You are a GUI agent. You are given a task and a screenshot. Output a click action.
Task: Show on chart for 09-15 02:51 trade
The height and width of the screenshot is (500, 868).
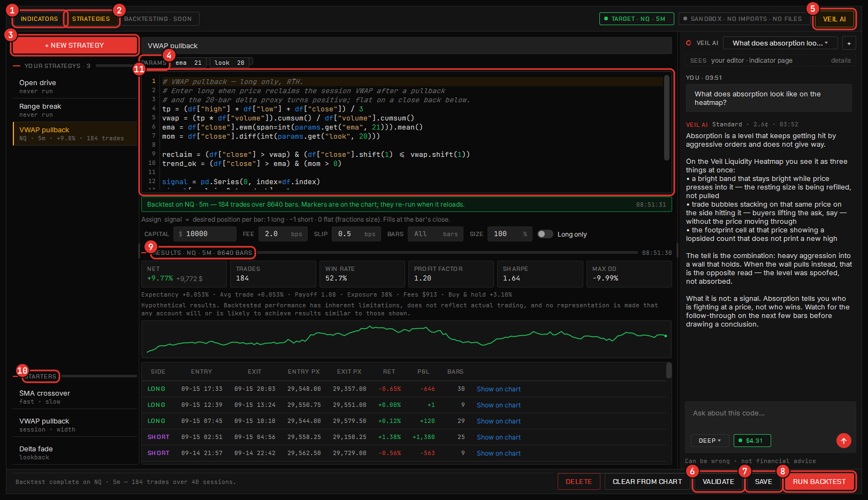coord(498,437)
